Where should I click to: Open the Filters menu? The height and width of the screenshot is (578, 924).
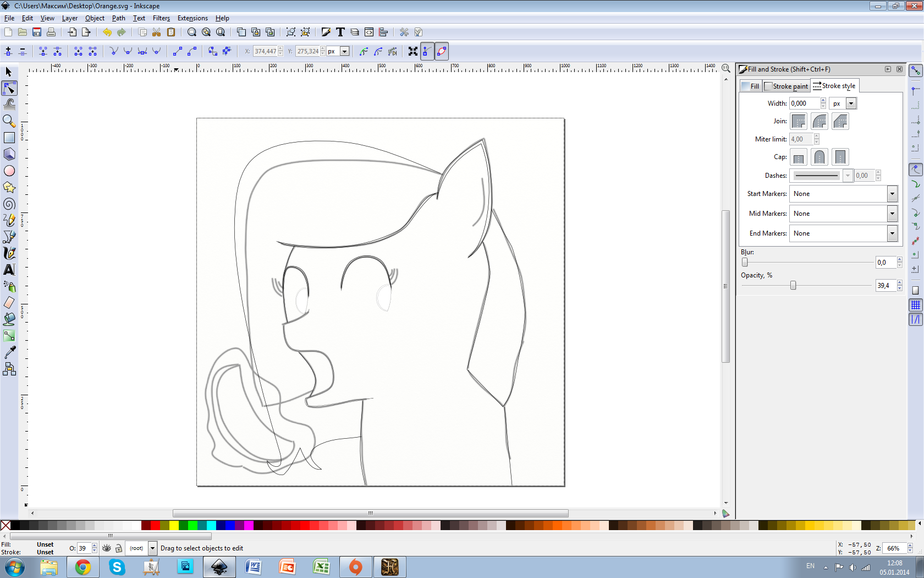pos(161,18)
